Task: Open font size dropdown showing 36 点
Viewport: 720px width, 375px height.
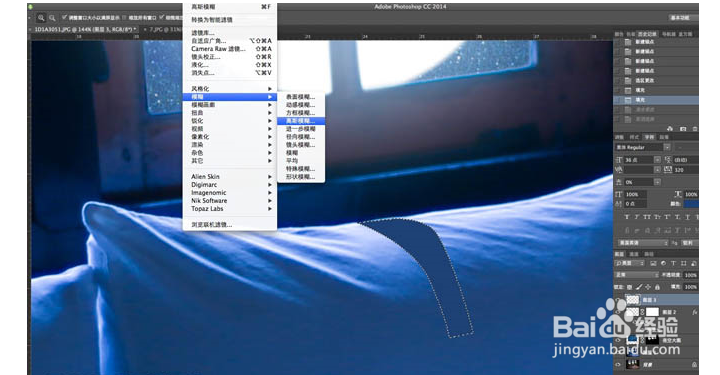Action: click(x=657, y=160)
